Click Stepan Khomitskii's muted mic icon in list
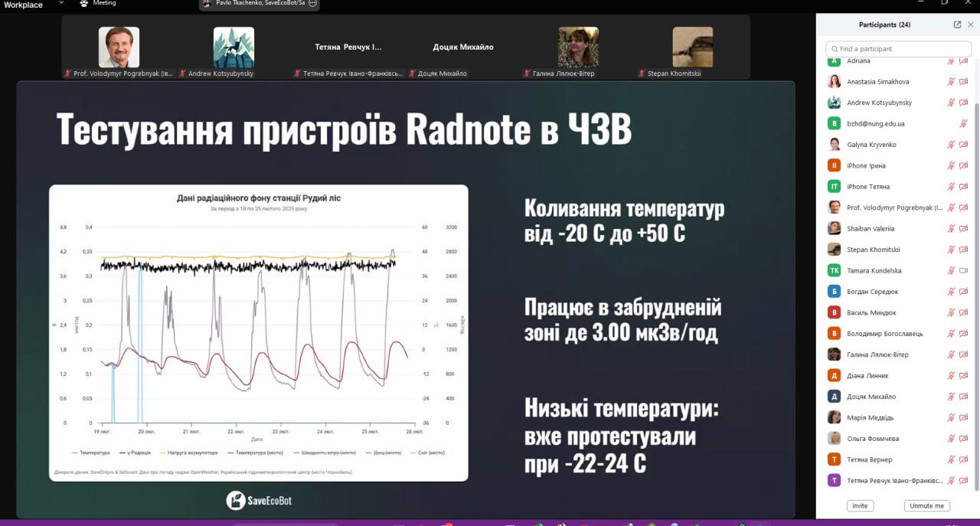The image size is (980, 526). 951,250
